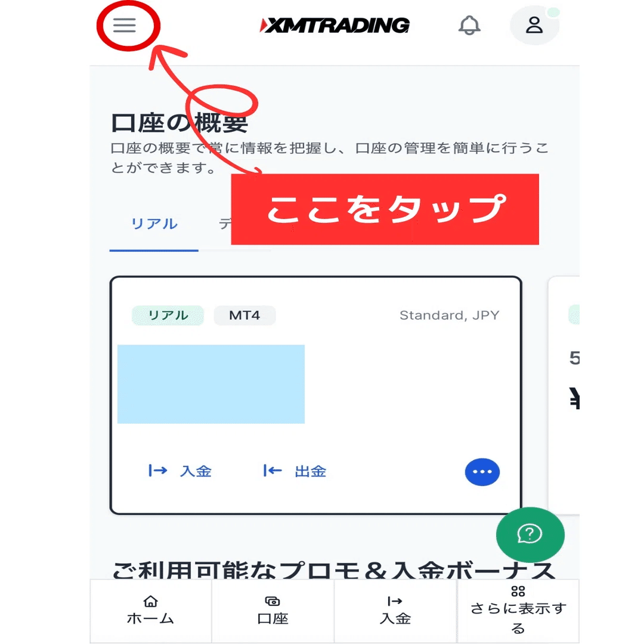The width and height of the screenshot is (644, 644).
Task: Tap the withdrawal arrow icon next to 出金
Action: click(x=273, y=470)
